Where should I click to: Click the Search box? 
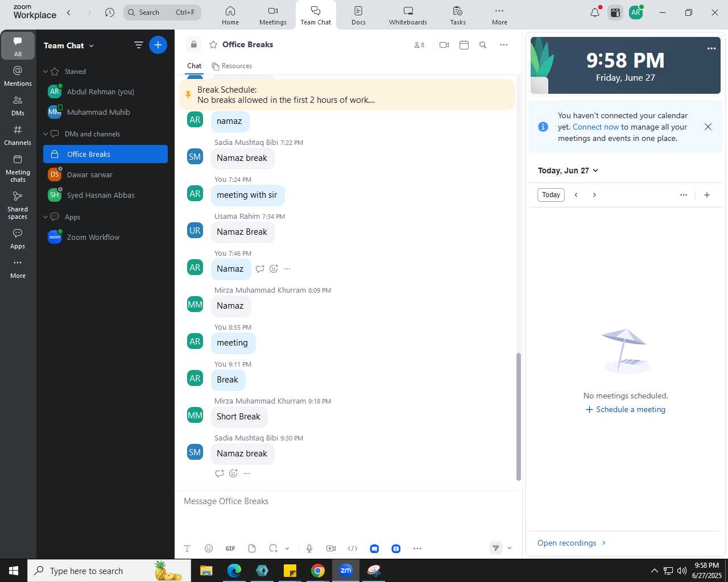tap(162, 13)
